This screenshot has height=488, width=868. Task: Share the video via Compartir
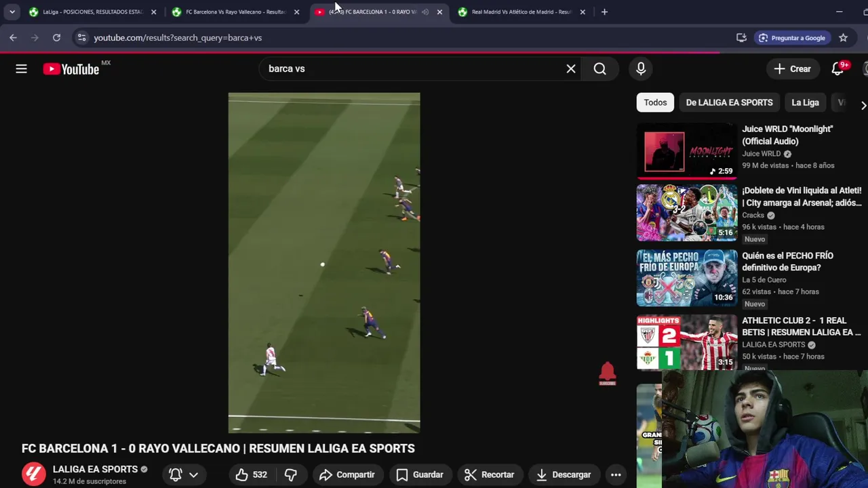click(x=347, y=474)
